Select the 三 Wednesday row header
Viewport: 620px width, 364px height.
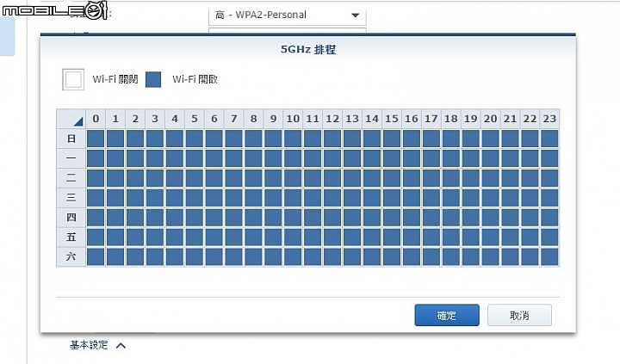(x=71, y=198)
